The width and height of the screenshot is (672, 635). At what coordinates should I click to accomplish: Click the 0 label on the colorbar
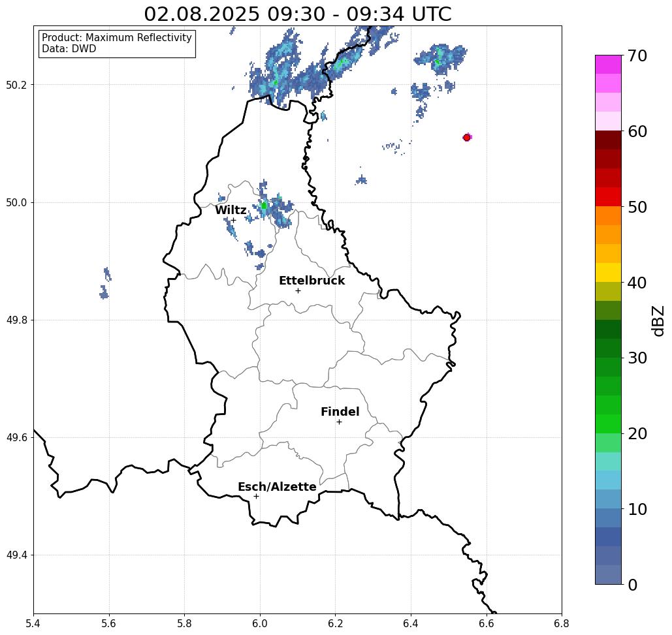coord(633,585)
